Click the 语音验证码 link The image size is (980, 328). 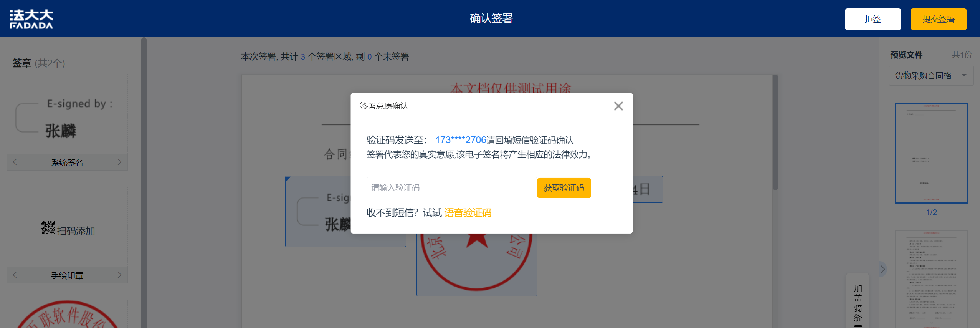point(468,213)
